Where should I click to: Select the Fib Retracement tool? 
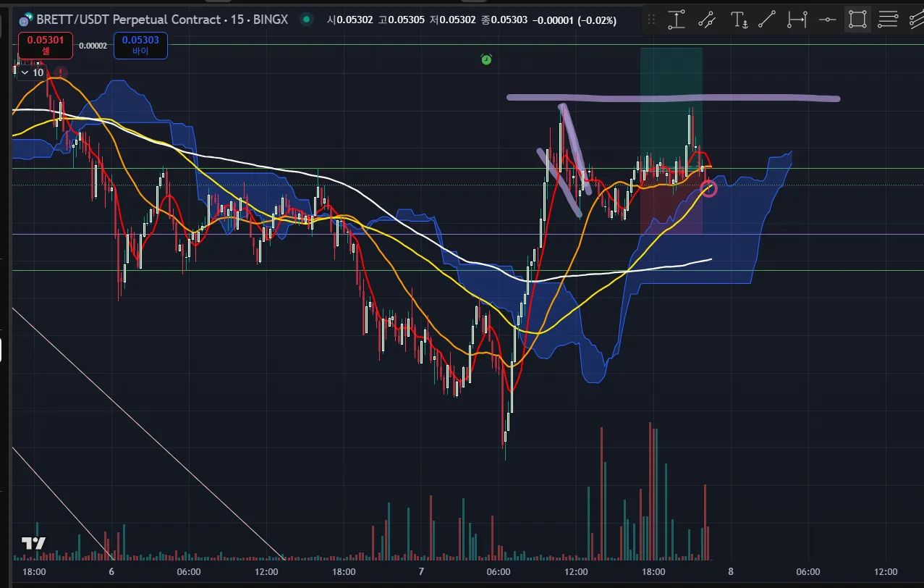click(889, 20)
